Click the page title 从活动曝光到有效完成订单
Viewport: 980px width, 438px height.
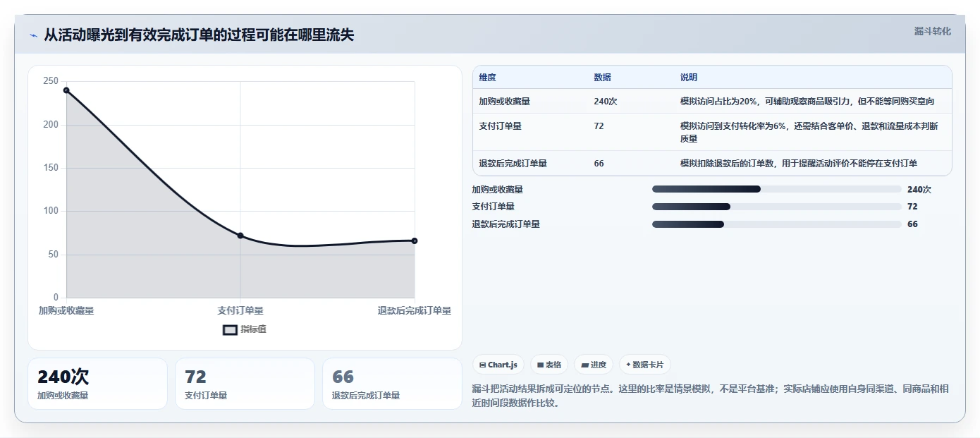pyautogui.click(x=199, y=35)
